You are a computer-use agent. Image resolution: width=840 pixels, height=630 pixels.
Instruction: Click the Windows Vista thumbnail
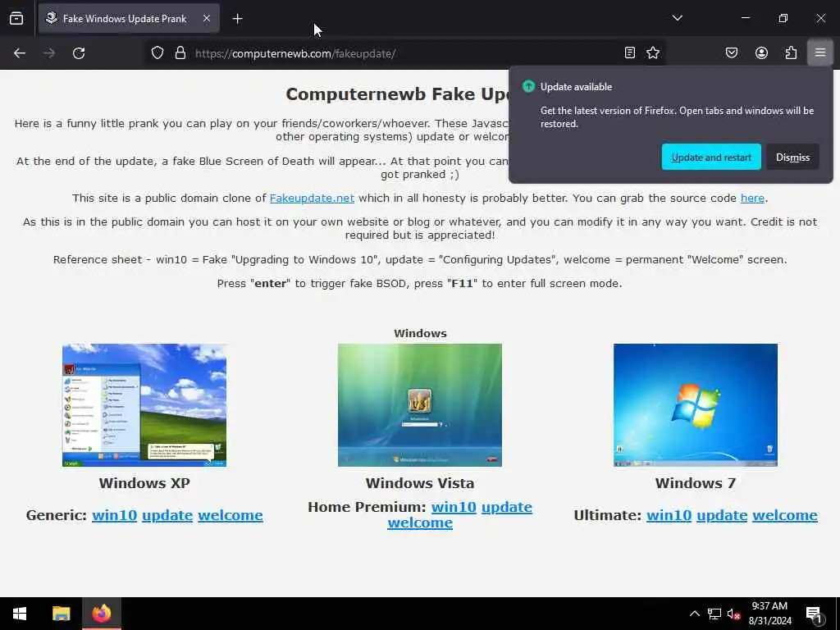tap(420, 405)
